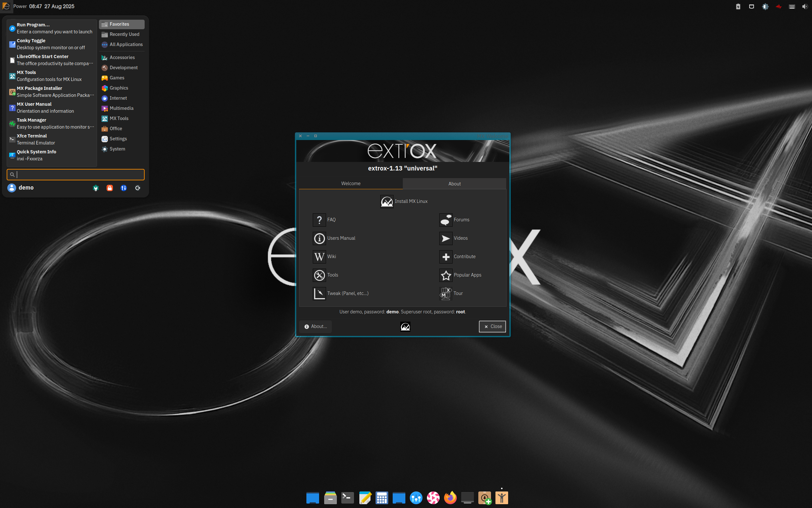
Task: Open Task Manager from favorites list
Action: [x=52, y=123]
